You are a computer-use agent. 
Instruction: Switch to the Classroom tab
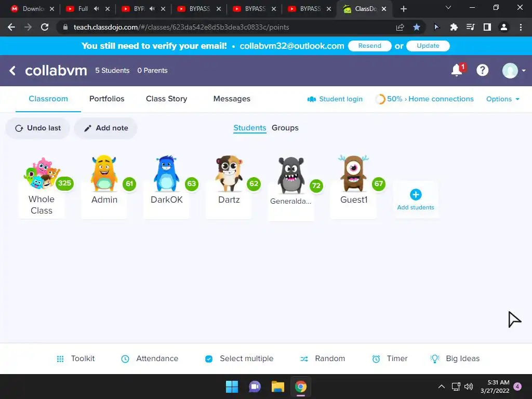coord(48,99)
